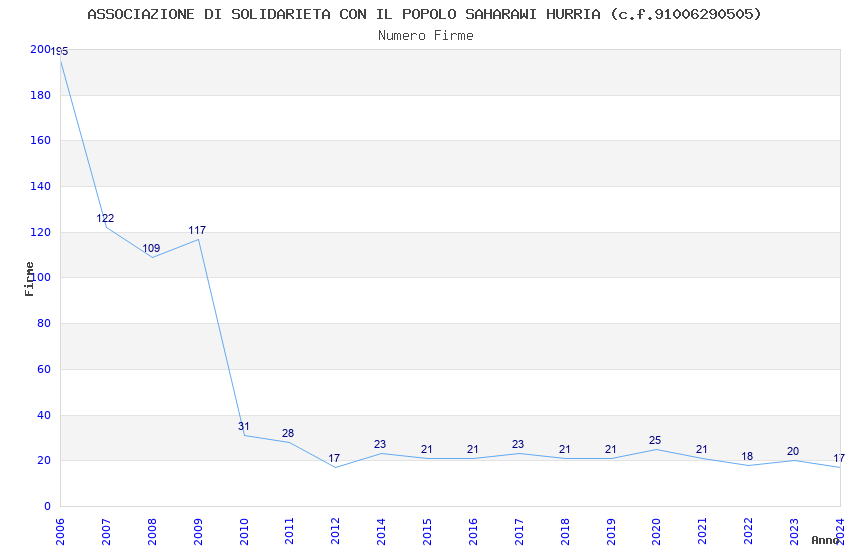Image resolution: width=850 pixels, height=550 pixels.
Task: Click the 23 label above 2014
Action: coord(379,444)
